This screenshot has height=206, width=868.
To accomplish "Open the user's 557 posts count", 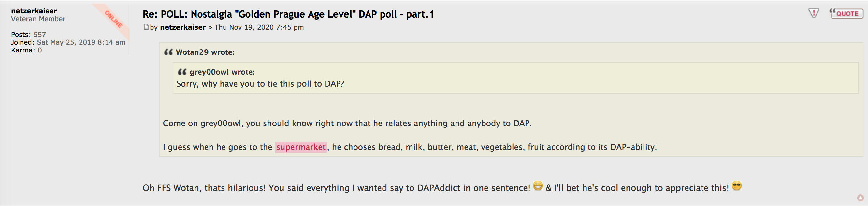I will coord(40,35).
